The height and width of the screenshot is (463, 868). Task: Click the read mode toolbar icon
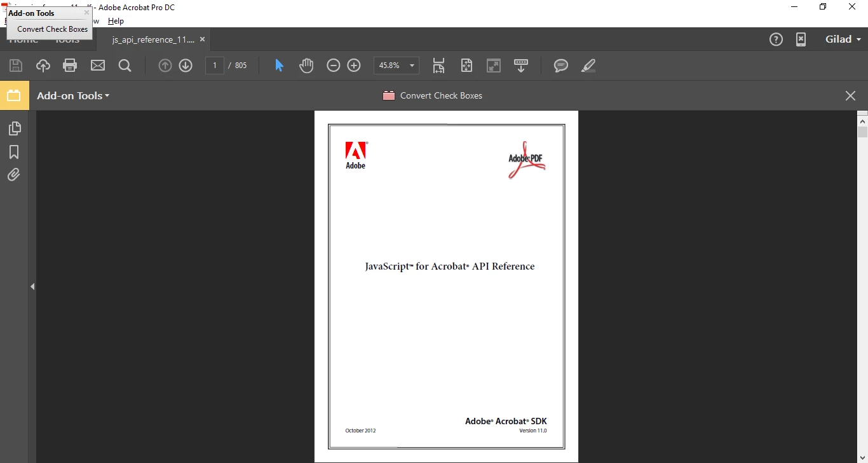click(521, 66)
